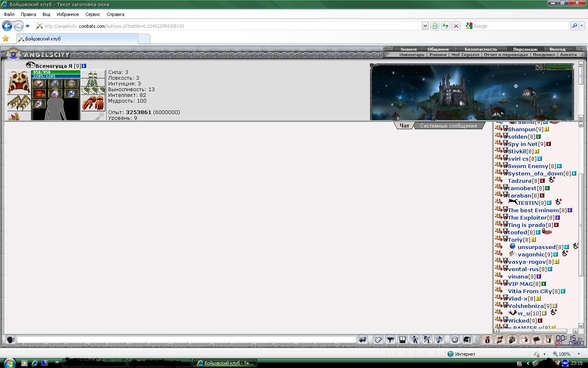Click the helmet icon in chat toolbar
This screenshot has width=588, height=368.
467,340
